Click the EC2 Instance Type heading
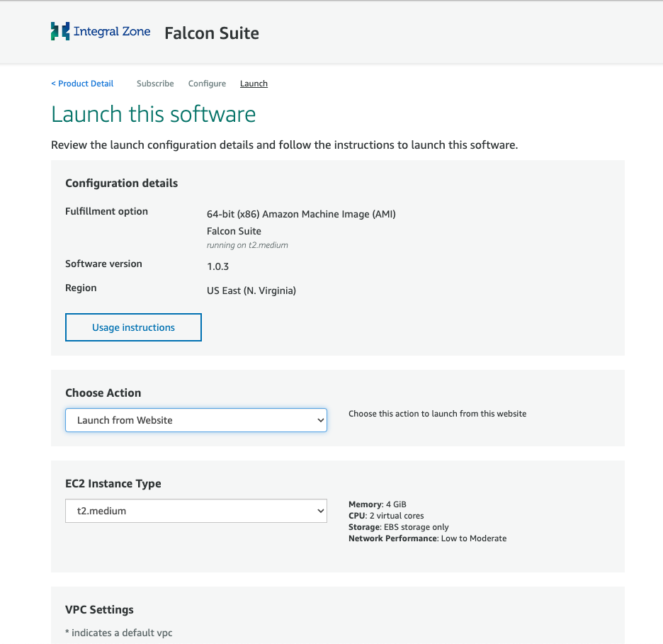The height and width of the screenshot is (644, 663). point(113,484)
